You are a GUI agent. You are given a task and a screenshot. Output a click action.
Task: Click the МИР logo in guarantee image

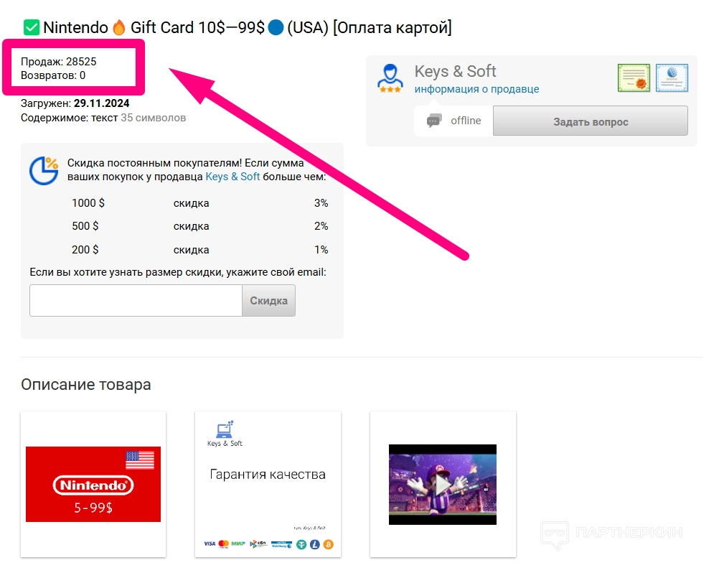tap(238, 543)
